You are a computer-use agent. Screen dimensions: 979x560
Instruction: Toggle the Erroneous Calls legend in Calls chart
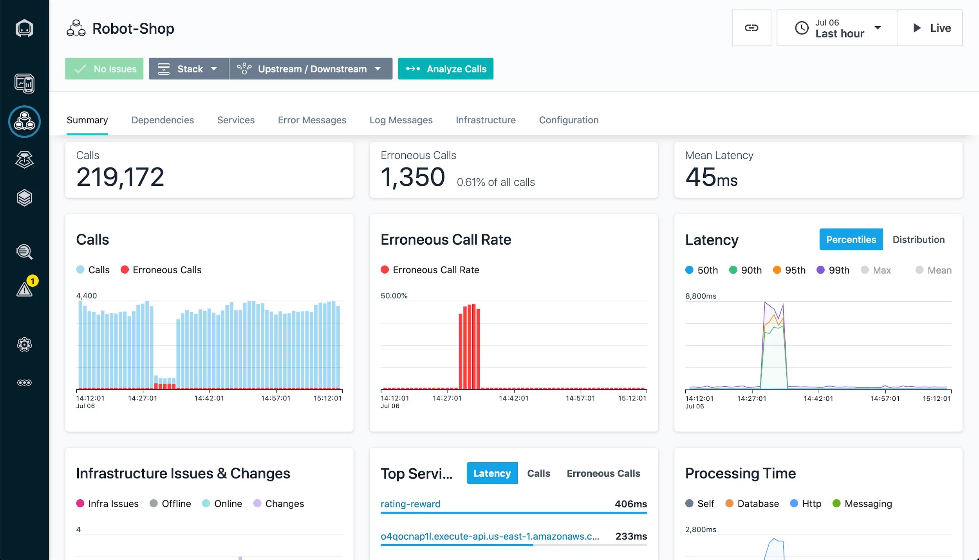tap(161, 270)
